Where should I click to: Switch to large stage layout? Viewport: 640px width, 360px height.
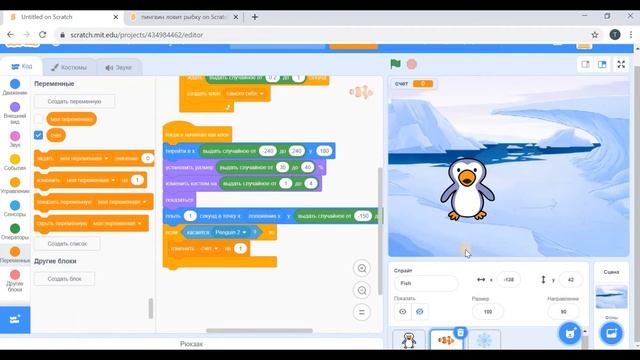pos(602,64)
